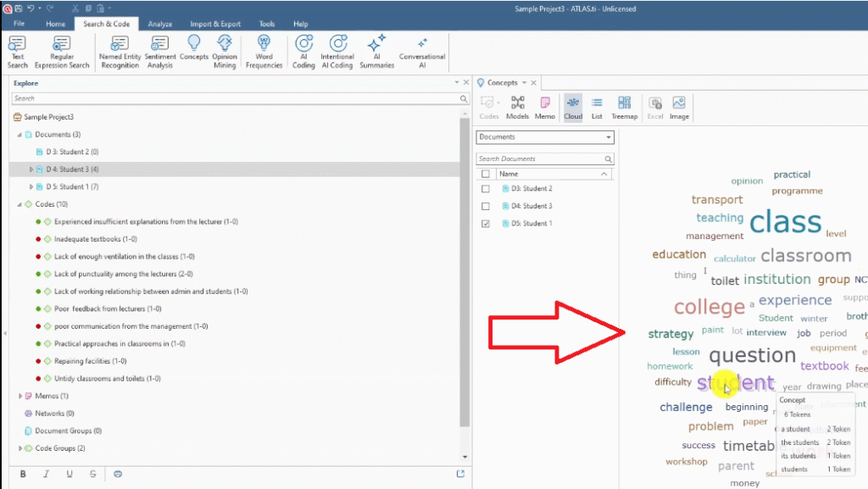Expand the Code Groups (2) node
The height and width of the screenshot is (489, 868).
20,448
